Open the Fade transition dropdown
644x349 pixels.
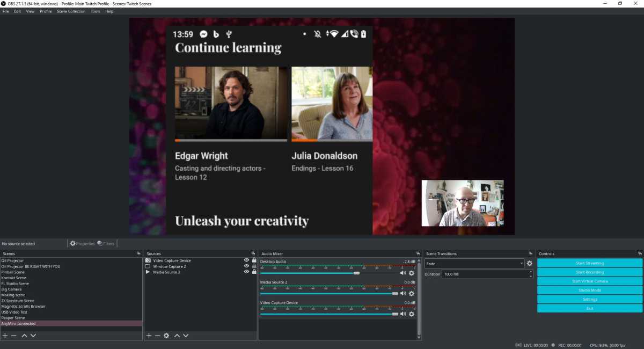pyautogui.click(x=474, y=263)
